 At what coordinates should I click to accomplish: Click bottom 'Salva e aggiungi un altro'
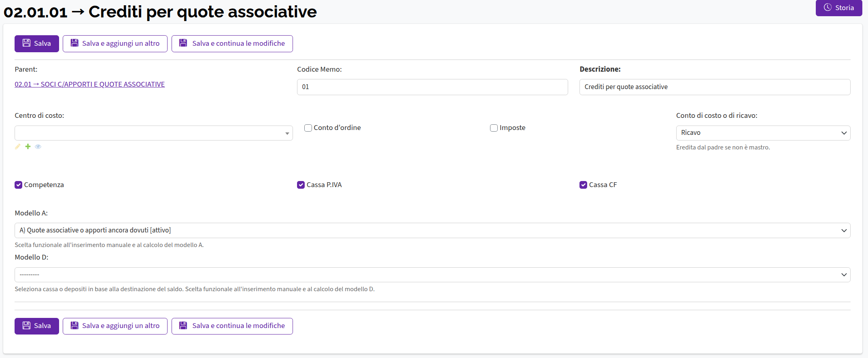coord(115,326)
